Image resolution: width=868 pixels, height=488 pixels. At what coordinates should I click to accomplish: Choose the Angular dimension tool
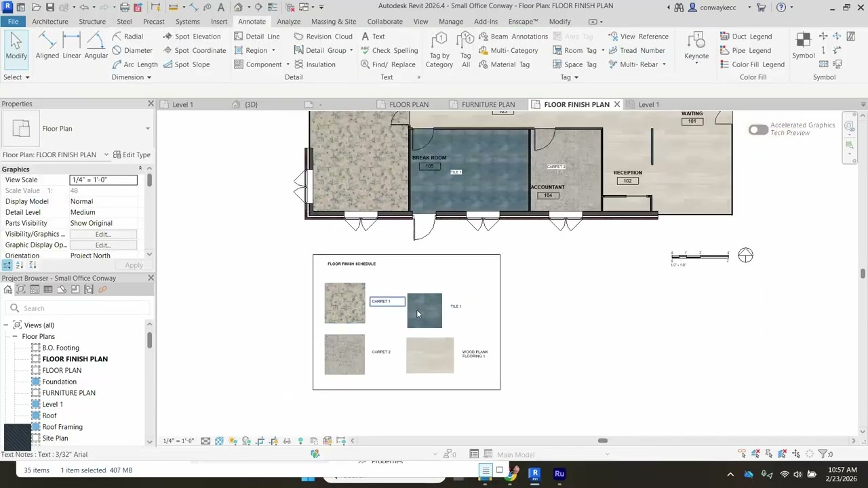96,47
